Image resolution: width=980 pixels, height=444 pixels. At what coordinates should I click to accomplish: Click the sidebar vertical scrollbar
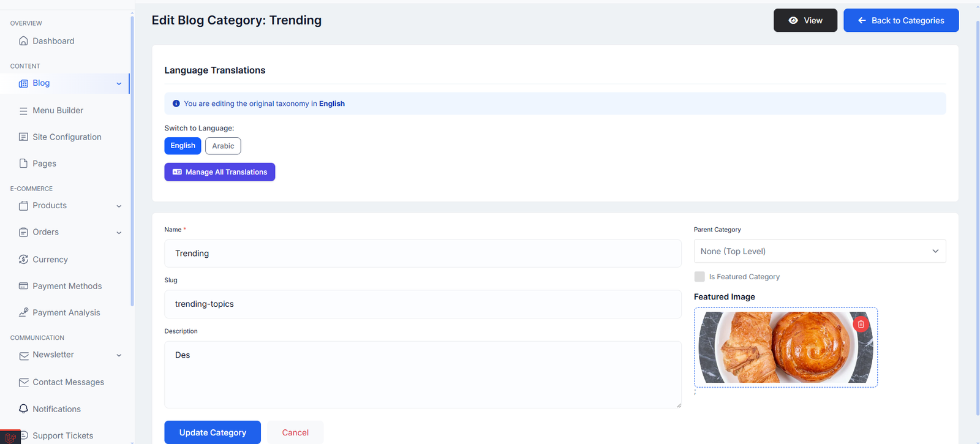132,160
